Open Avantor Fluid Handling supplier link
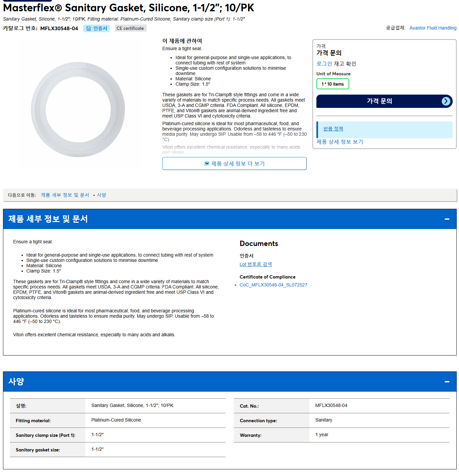 [x=433, y=28]
